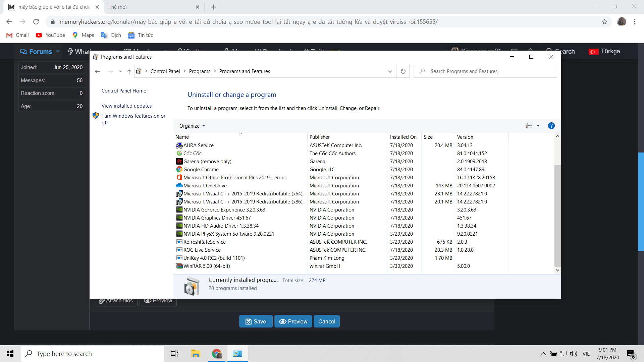Switch to the memoryhackers forum tab

[x=54, y=7]
